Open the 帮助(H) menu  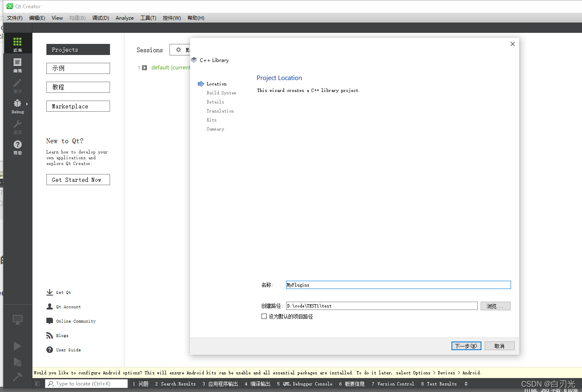pos(196,18)
